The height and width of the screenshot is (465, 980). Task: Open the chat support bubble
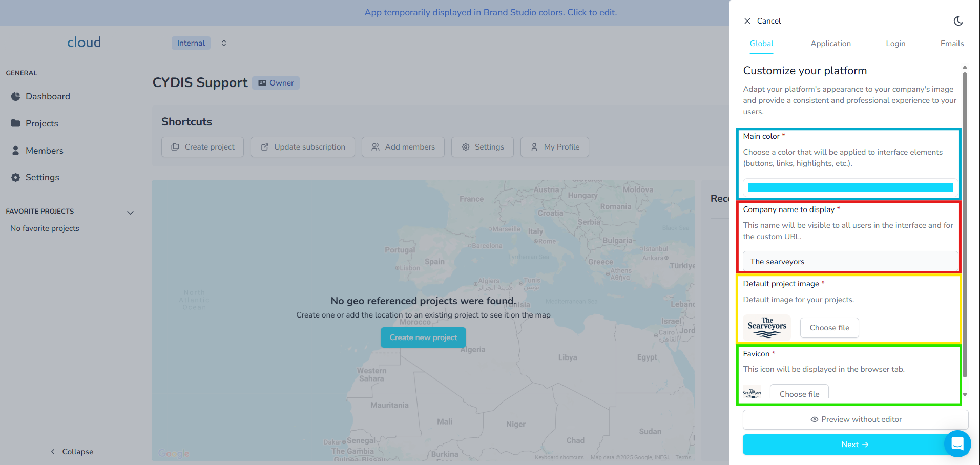pos(957,443)
